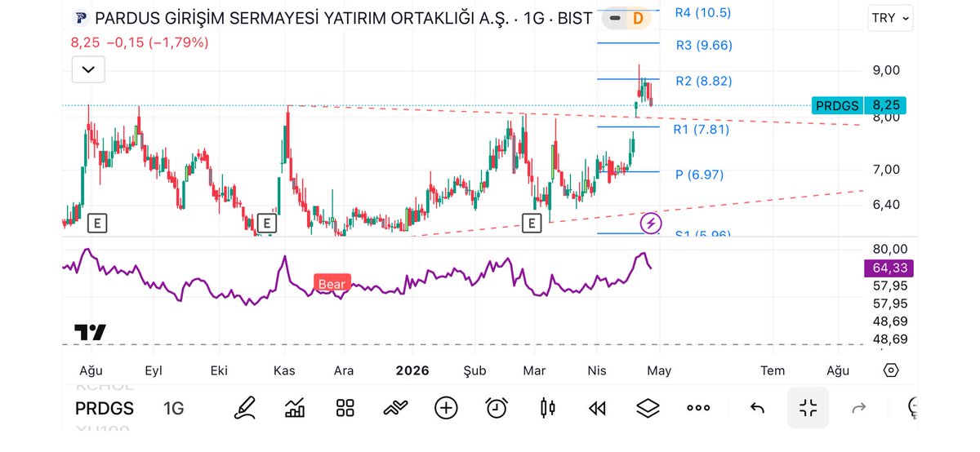Open chart settings hexagon icon
This screenshot has width=980, height=452.
tap(891, 370)
